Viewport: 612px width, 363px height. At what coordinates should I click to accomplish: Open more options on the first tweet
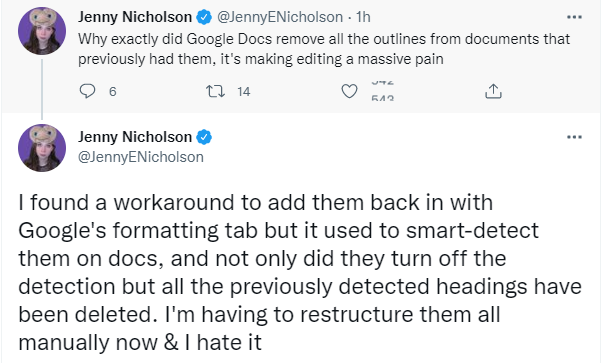574,17
